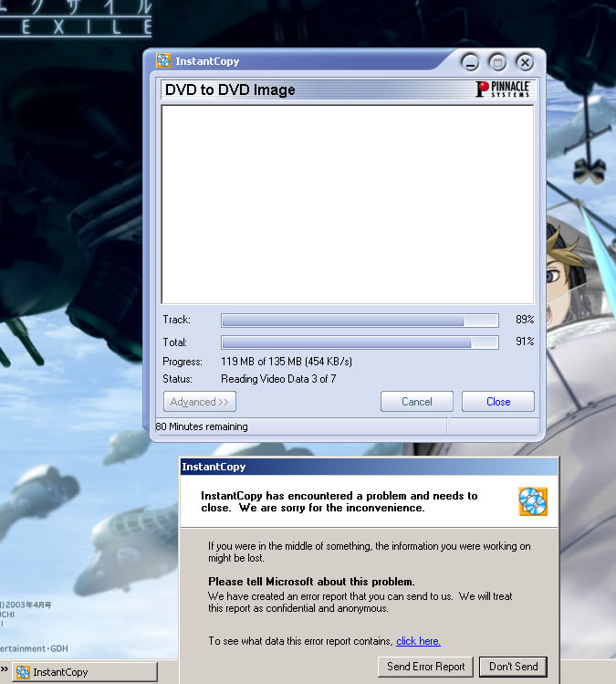Click the white log area in InstantCopy
Screen dimensions: 616x684
click(x=348, y=205)
